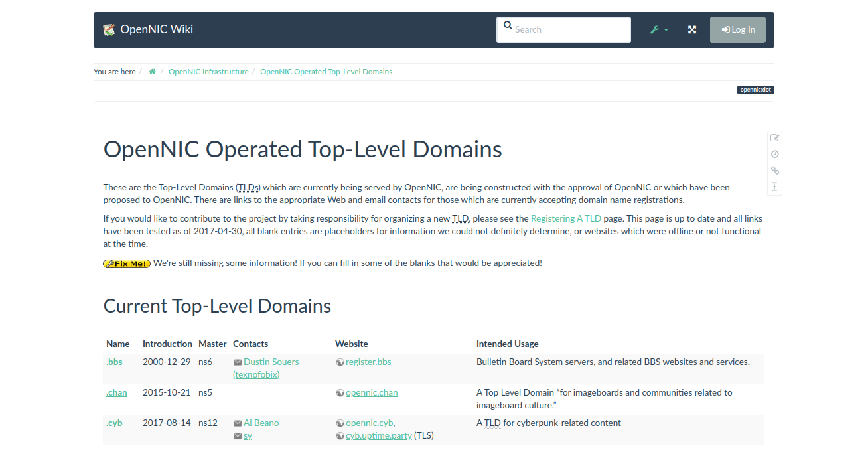Click the Website column header
868x450 pixels.
352,344
